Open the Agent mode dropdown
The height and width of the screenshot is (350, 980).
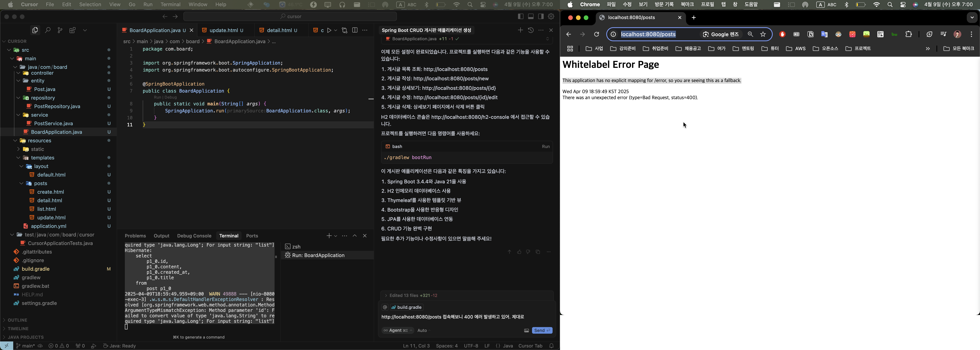pos(398,331)
